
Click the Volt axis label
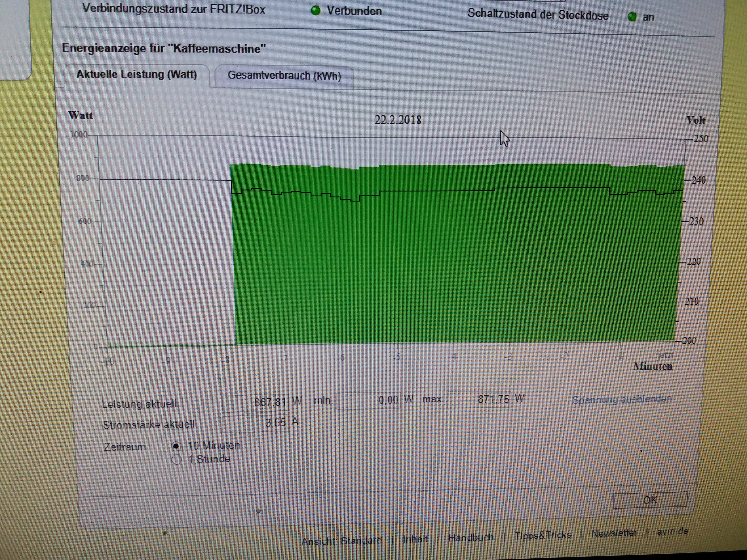pos(696,120)
